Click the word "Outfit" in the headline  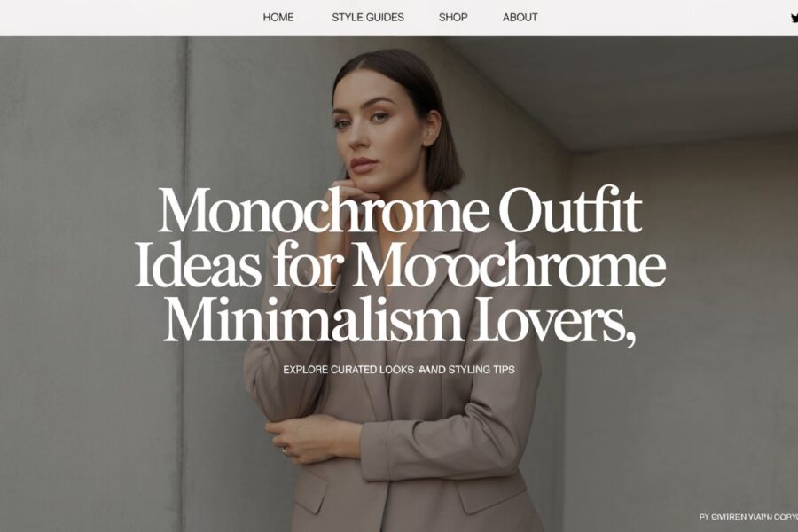pos(569,210)
